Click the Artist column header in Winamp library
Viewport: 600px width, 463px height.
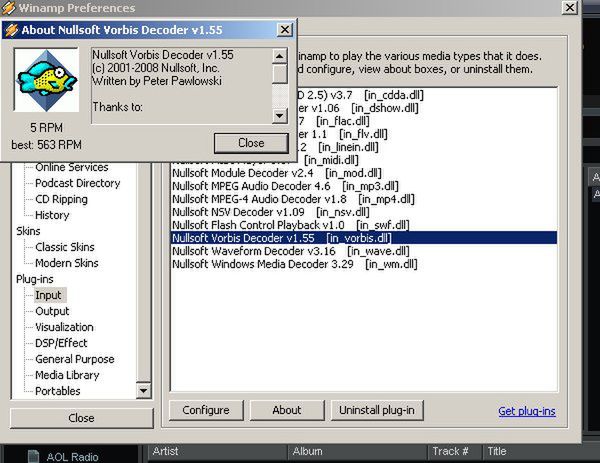click(217, 452)
